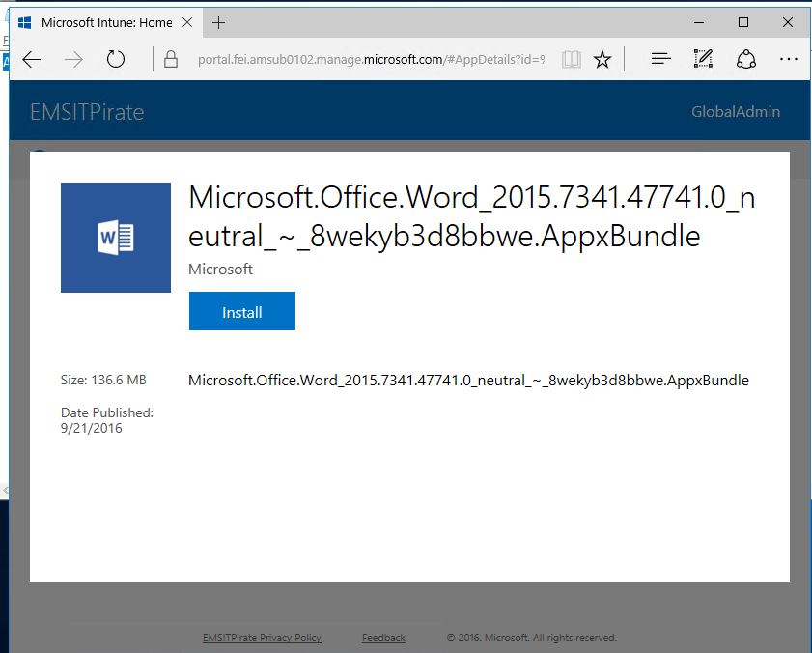This screenshot has height=653, width=812.
Task: Click the browser forward arrow
Action: pyautogui.click(x=73, y=60)
